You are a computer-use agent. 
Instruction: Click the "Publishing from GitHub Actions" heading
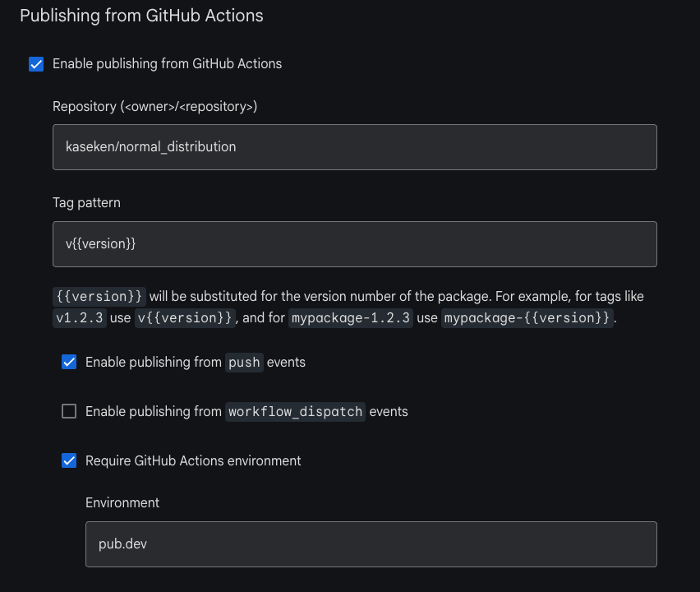(141, 16)
